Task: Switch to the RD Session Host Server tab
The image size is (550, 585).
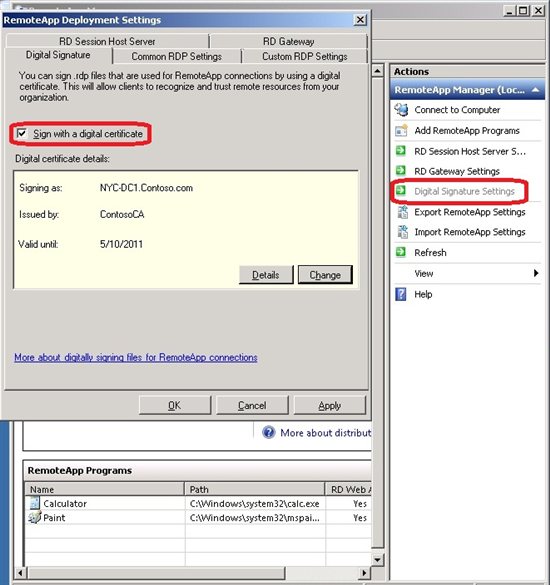Action: [x=107, y=41]
